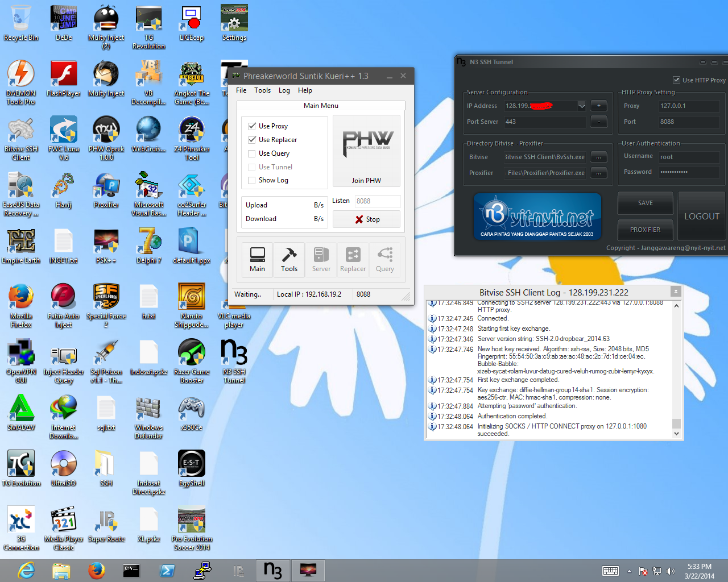This screenshot has height=582, width=728.
Task: Click LOGOUT in N3 SSH Tunnel
Action: pyautogui.click(x=702, y=216)
